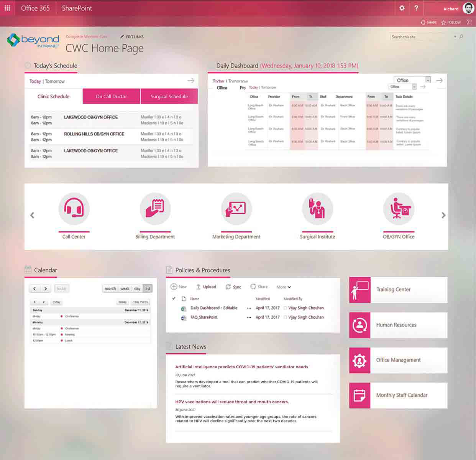
Task: Open the Human Resources tile icon
Action: tap(359, 325)
